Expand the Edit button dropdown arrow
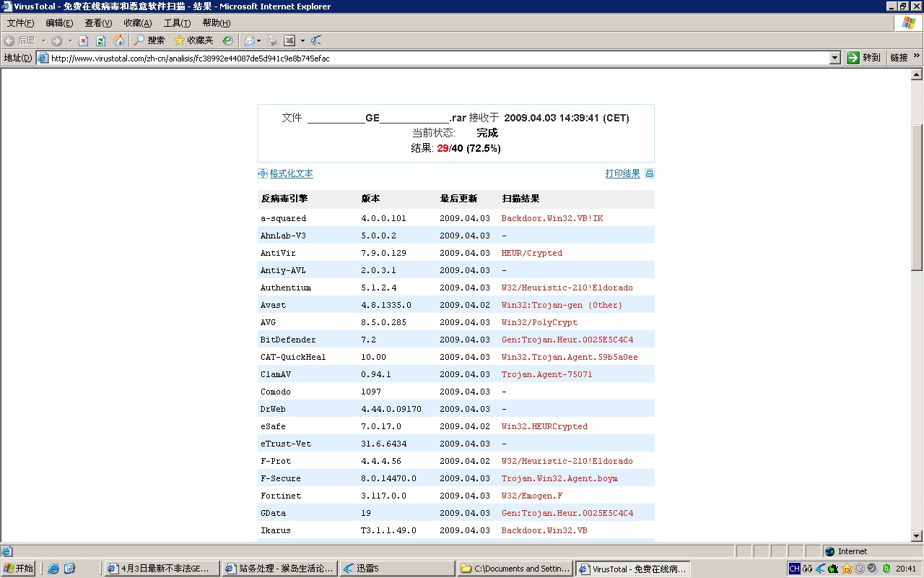Viewport: 924px width, 578px height. tap(302, 40)
